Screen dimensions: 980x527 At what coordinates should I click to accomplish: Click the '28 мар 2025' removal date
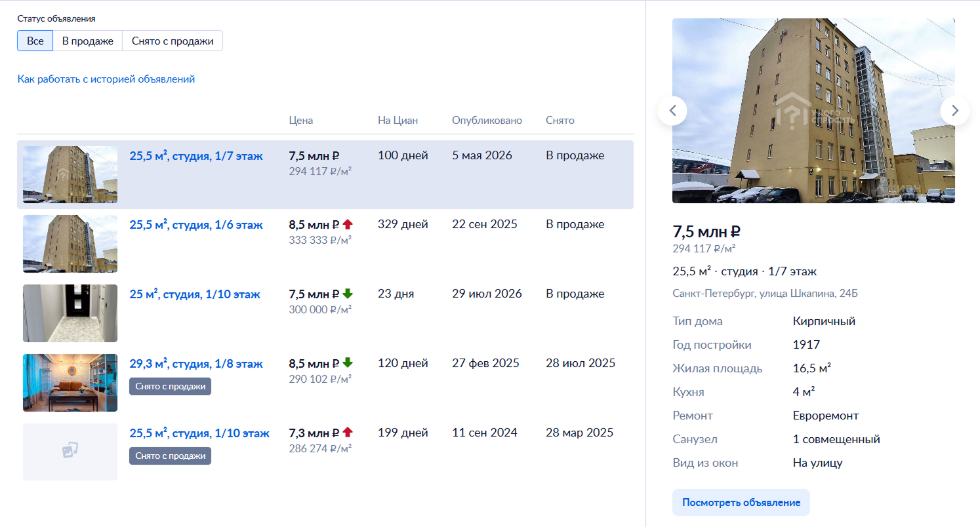click(x=580, y=433)
